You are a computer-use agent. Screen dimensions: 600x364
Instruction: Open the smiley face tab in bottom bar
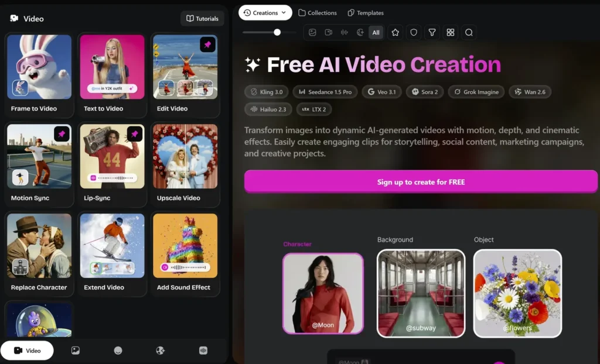point(118,350)
